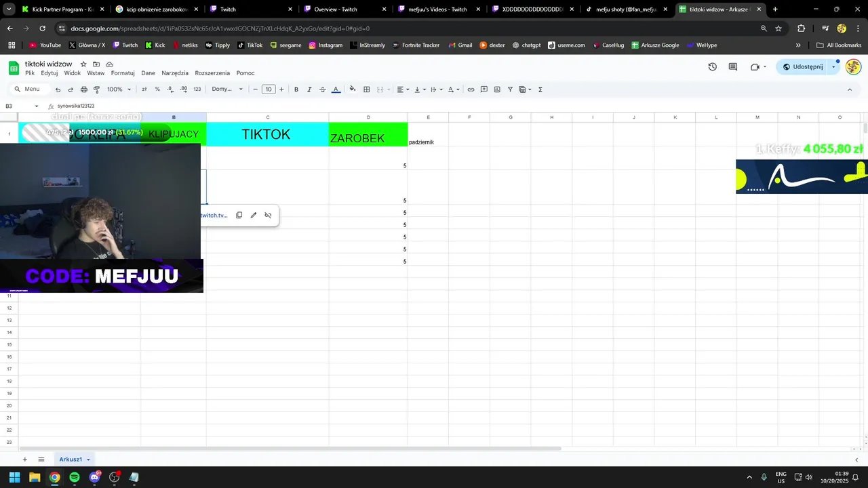The height and width of the screenshot is (488, 868).
Task: Open the Windows Start menu
Action: point(14,477)
